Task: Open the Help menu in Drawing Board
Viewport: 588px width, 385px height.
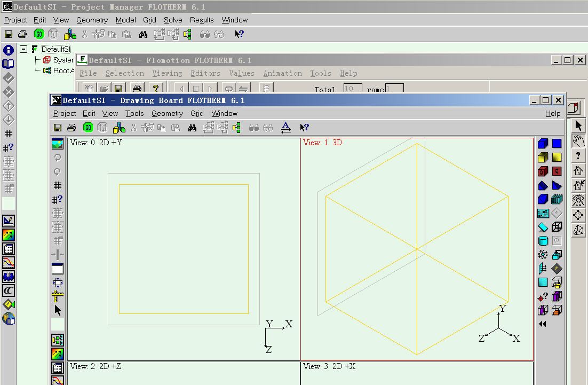Action: 553,113
